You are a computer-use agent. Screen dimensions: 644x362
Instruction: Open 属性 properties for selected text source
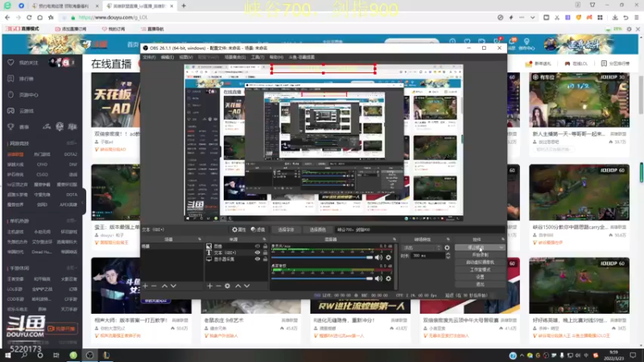click(x=238, y=230)
